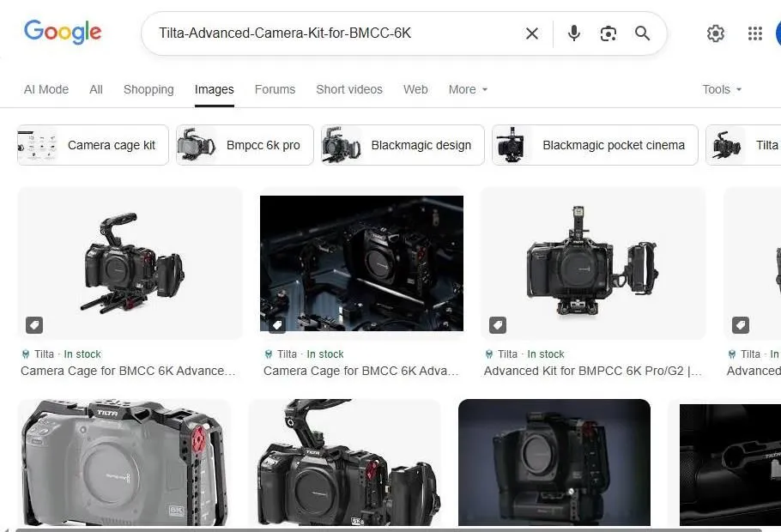Filter by Blackmagic pocket cinema chip
Viewport: 781px width, 532px height.
595,145
